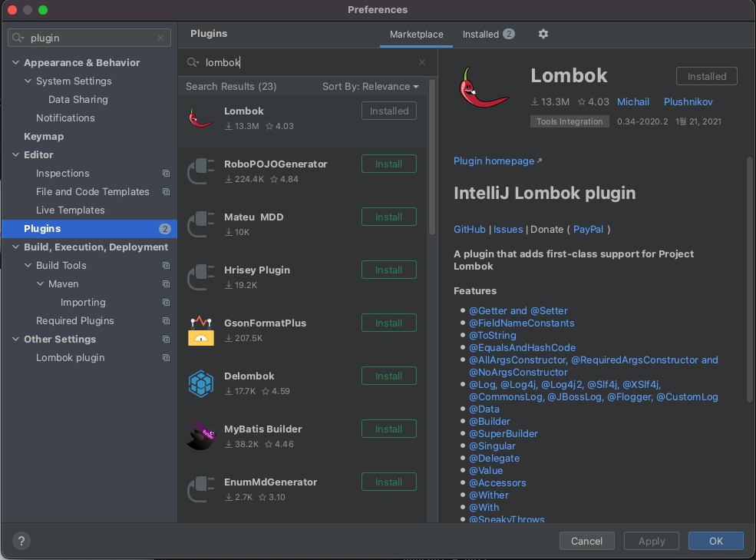756x560 pixels.
Task: Select the Hrisey Plugin icon
Action: (200, 277)
